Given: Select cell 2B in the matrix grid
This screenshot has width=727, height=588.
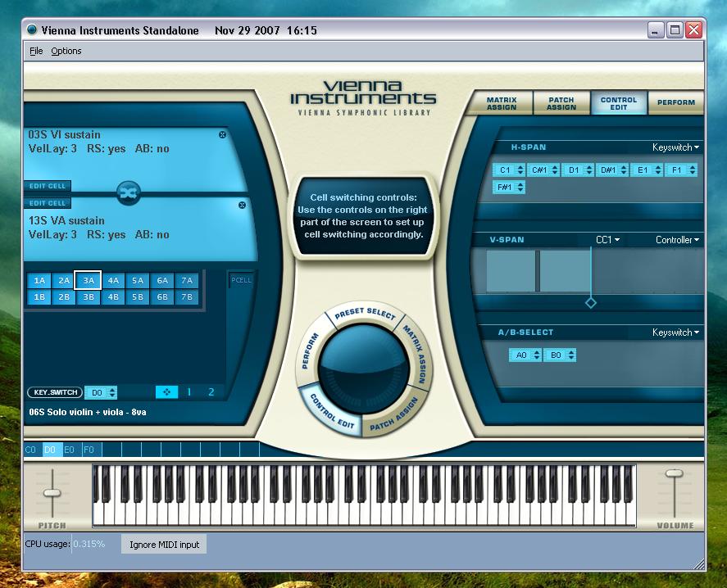Looking at the screenshot, I should 64,297.
